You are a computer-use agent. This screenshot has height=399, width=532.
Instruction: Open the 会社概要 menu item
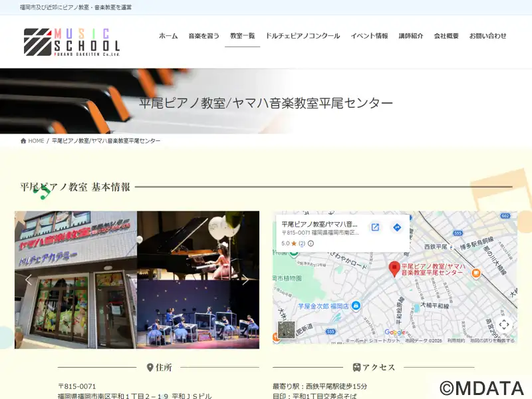[446, 36]
